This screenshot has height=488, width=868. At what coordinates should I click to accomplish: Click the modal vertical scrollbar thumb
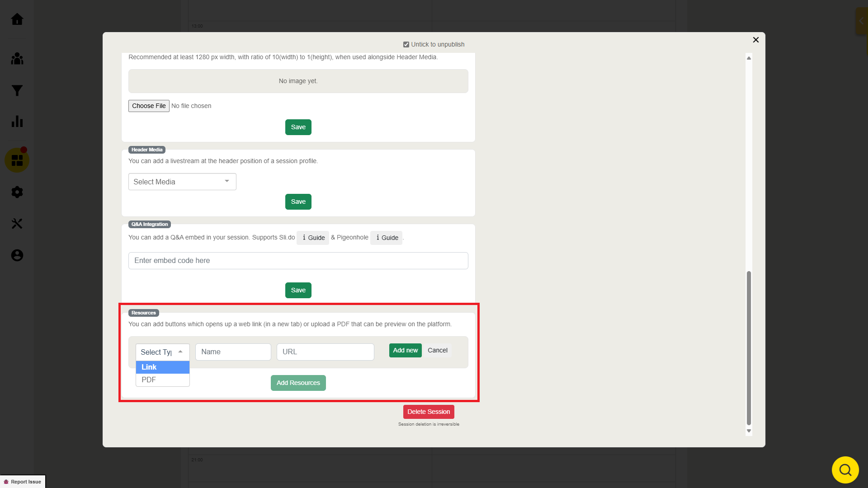pyautogui.click(x=749, y=348)
